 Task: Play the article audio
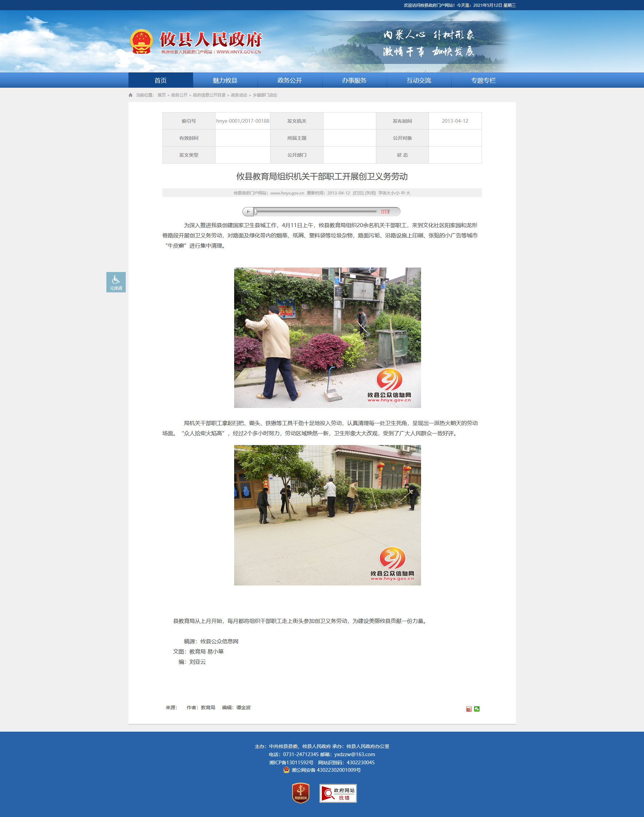248,211
